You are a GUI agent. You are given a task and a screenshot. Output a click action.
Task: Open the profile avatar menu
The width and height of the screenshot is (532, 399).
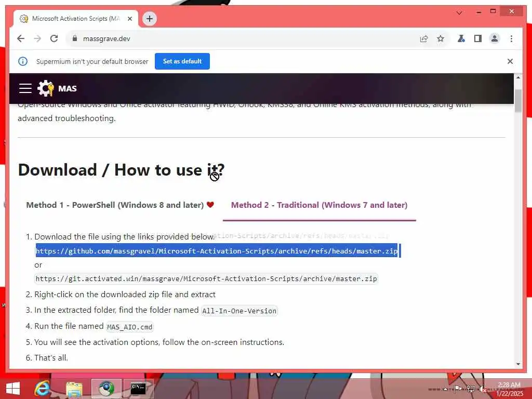coord(495,38)
